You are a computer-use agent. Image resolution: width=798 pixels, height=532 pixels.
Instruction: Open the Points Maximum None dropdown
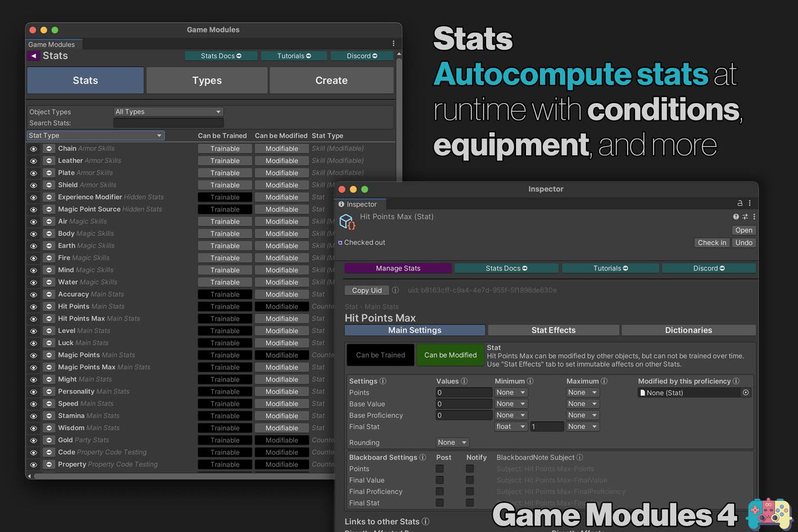[x=583, y=392]
